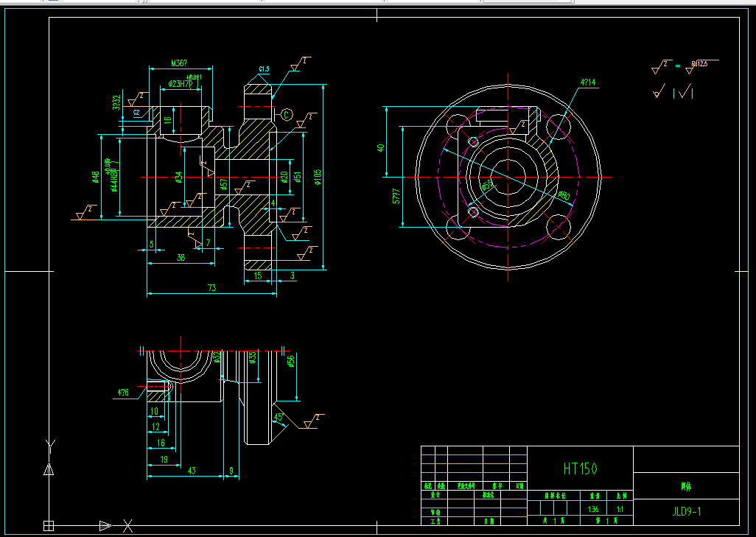Click the Y axis label of UCS

(50, 447)
